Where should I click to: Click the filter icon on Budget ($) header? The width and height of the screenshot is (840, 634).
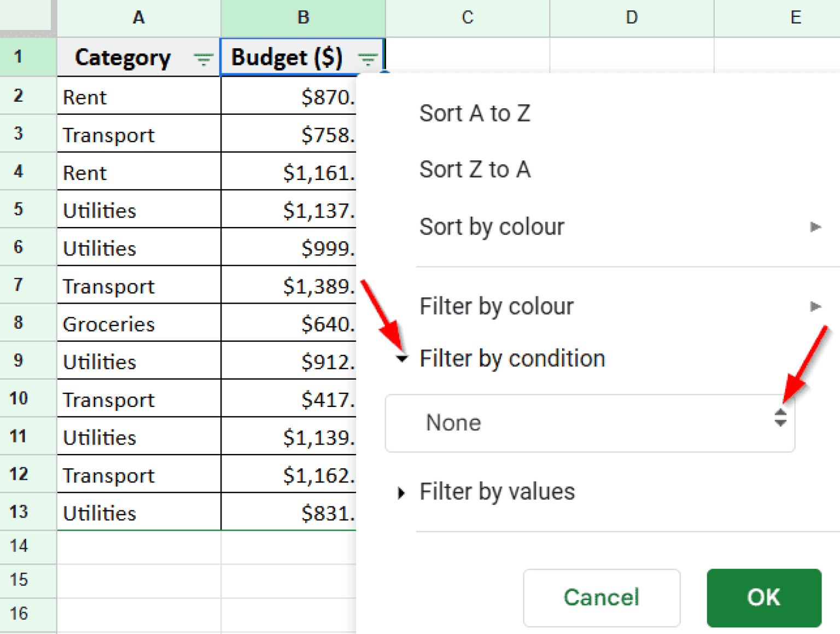tap(367, 59)
